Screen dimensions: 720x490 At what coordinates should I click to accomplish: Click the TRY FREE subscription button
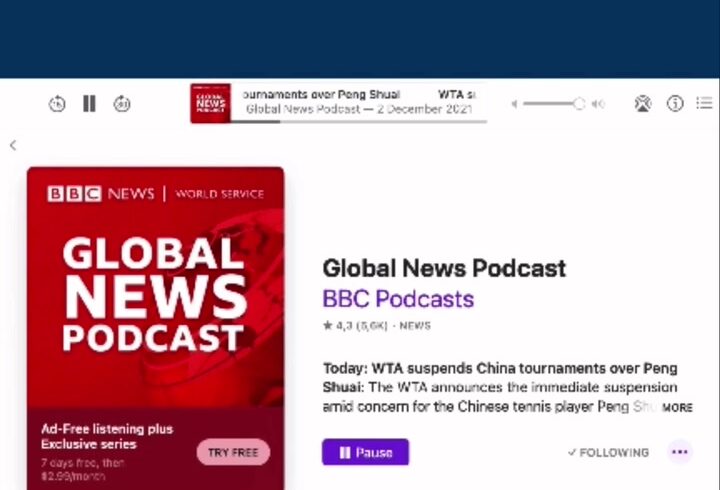(x=233, y=453)
